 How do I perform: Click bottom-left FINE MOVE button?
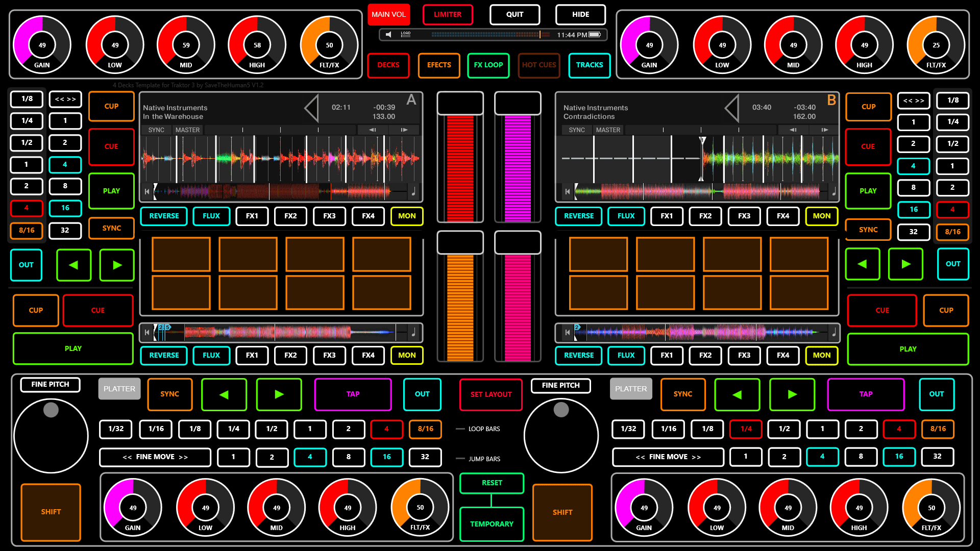155,457
